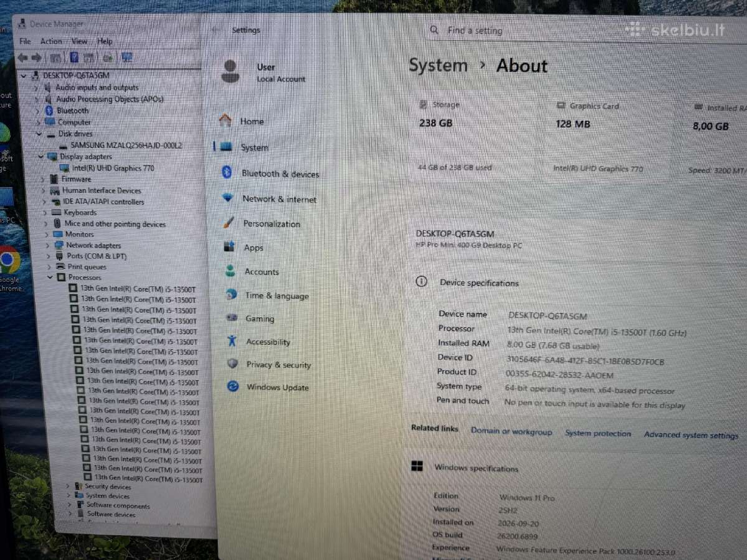747x560 pixels.
Task: Open Time & language settings
Action: (276, 296)
